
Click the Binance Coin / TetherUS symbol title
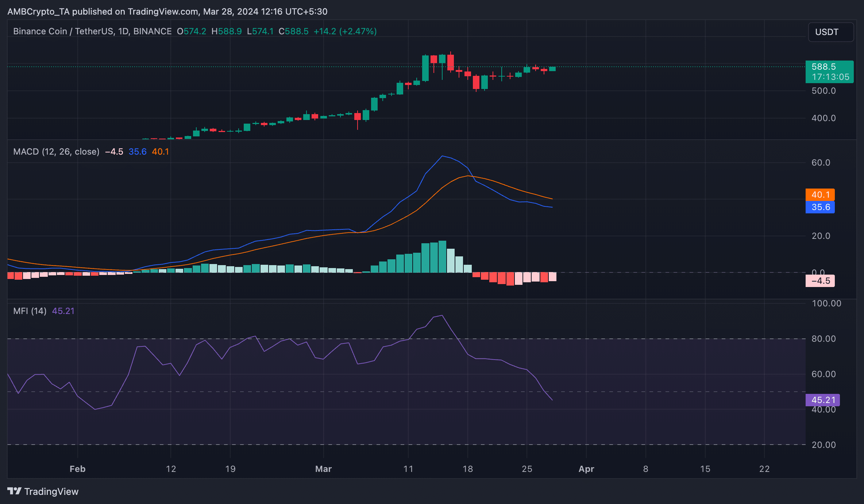pos(92,31)
